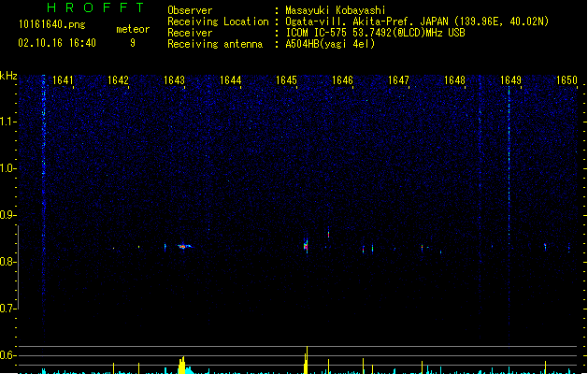Click the observer name Masayuki Kobayashi

tap(336, 10)
